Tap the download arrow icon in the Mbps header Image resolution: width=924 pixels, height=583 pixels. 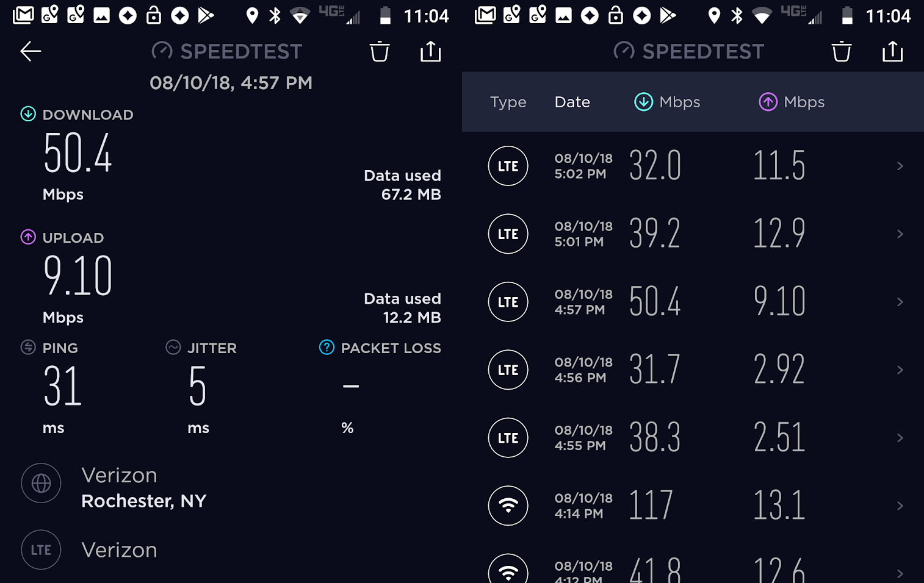click(643, 102)
